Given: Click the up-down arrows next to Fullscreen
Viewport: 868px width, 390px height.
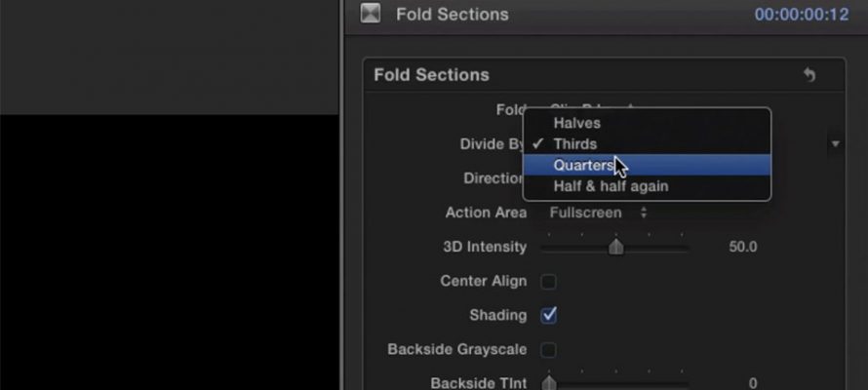Looking at the screenshot, I should pos(644,213).
